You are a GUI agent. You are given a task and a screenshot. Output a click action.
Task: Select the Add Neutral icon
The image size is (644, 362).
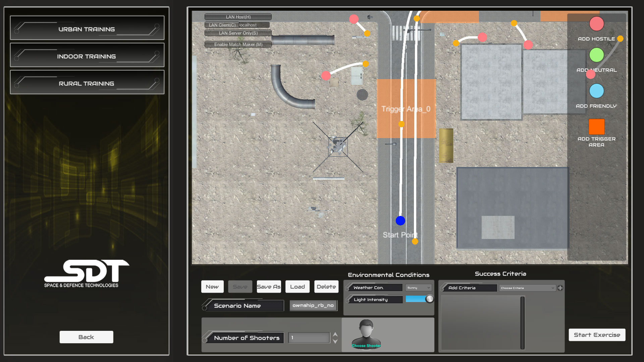tap(597, 55)
